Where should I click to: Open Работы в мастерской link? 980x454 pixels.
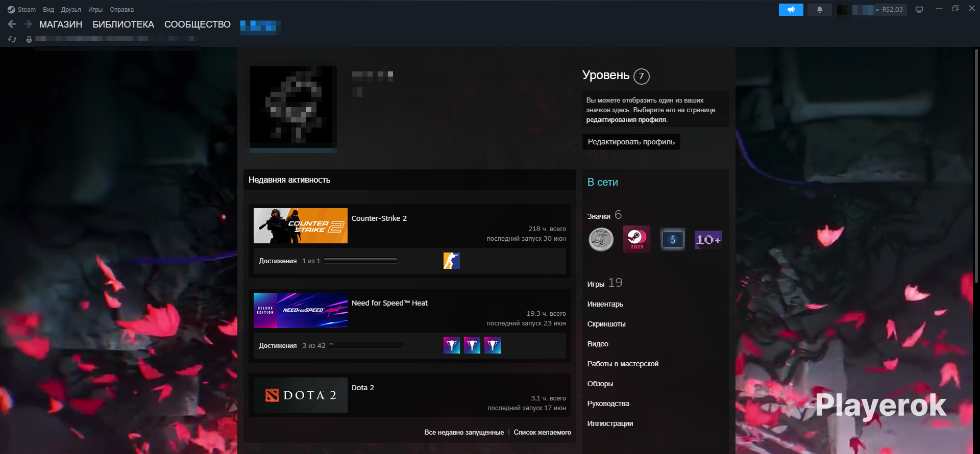click(623, 364)
